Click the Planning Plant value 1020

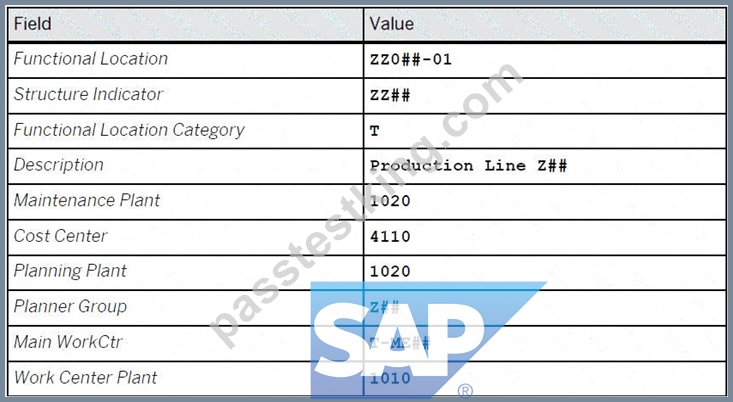[390, 272]
